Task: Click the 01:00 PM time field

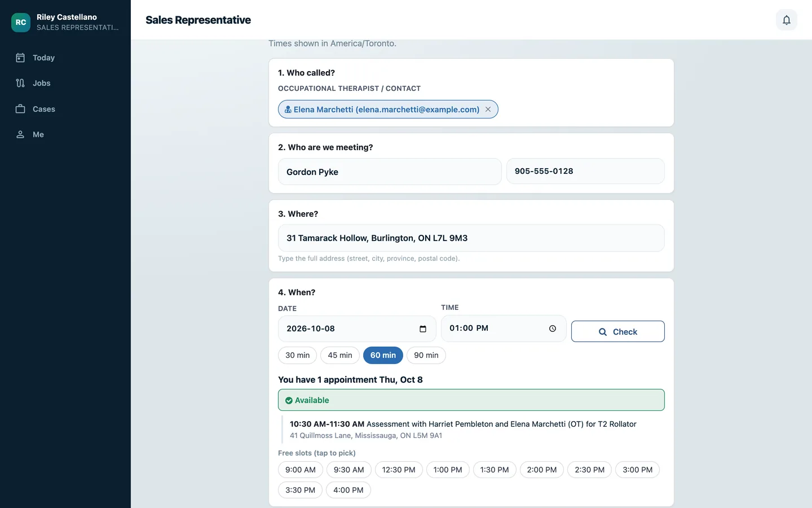Action: coord(504,329)
